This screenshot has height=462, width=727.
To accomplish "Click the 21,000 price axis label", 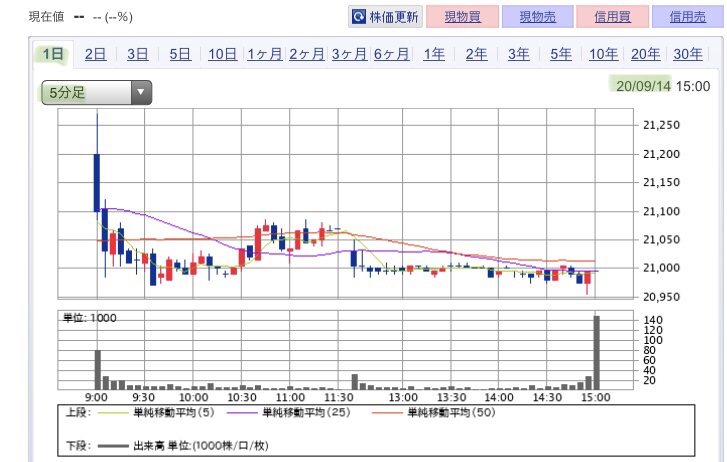I will tap(661, 268).
